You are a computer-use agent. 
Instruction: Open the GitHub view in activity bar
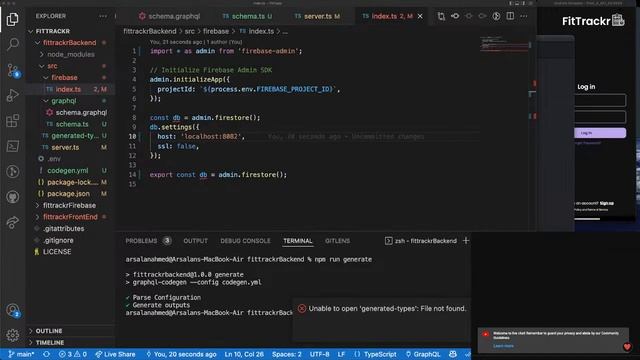click(13, 197)
